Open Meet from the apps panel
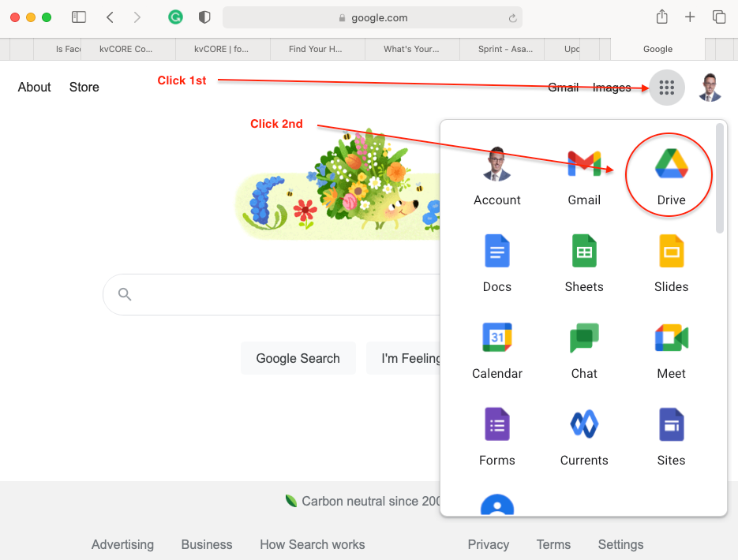This screenshot has height=560, width=738. [x=671, y=350]
